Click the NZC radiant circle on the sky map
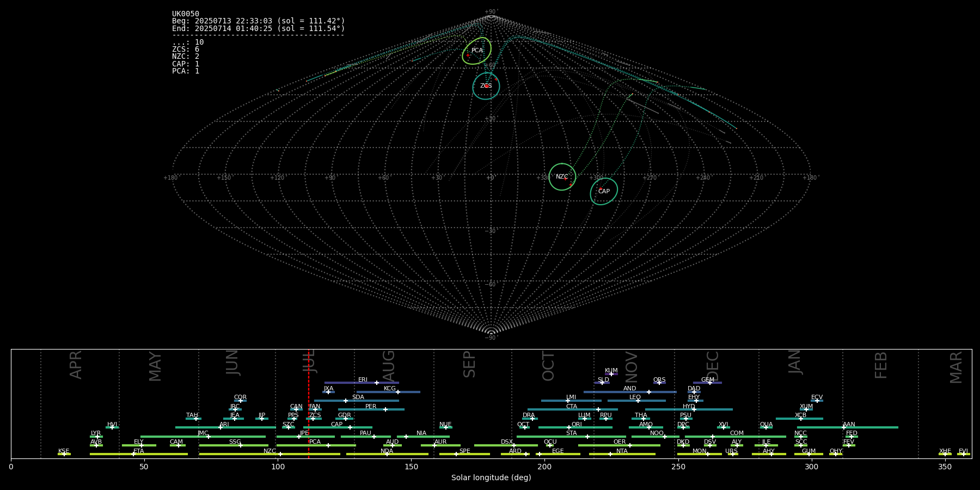This screenshot has width=980, height=490. tap(562, 177)
